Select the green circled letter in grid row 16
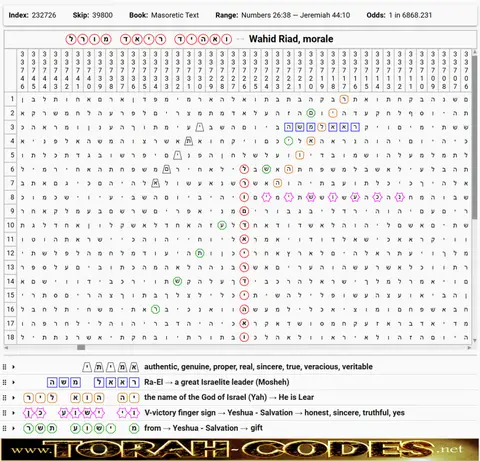The image size is (480, 461). coord(155,309)
